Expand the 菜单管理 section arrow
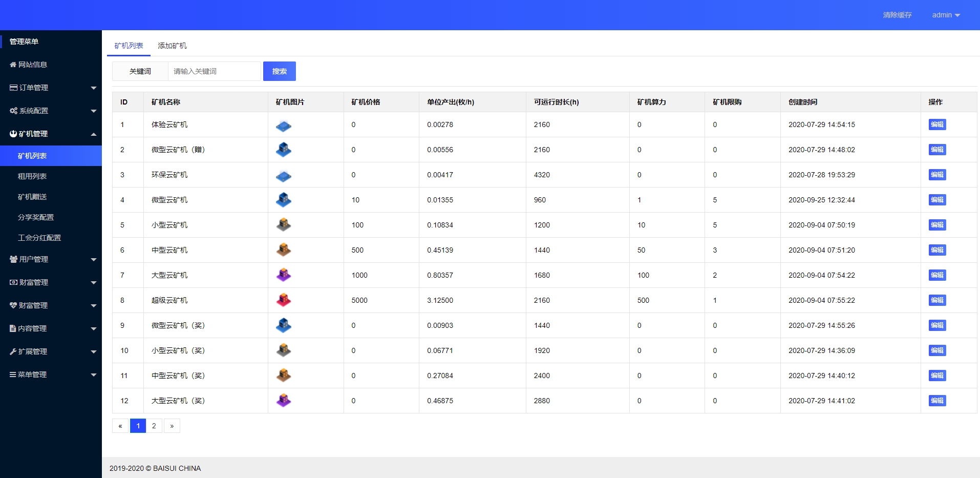980x478 pixels. pos(94,375)
